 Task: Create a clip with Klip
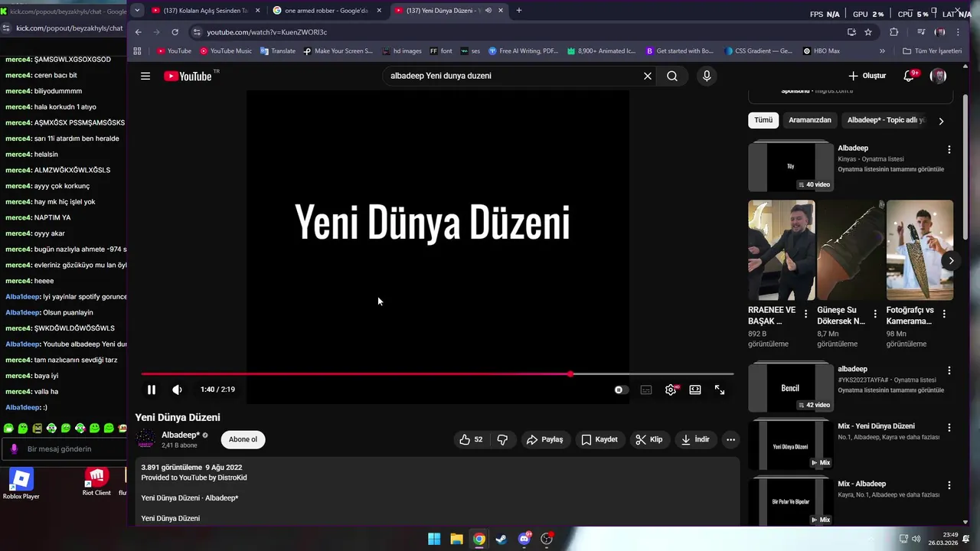tap(649, 439)
